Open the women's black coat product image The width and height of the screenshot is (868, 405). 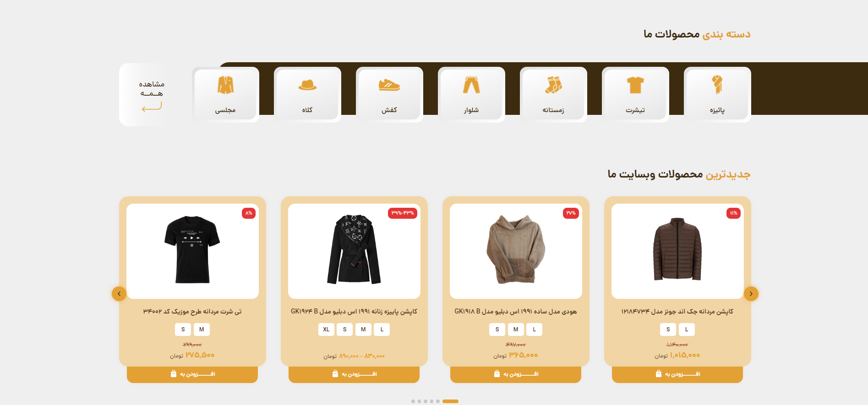point(354,251)
